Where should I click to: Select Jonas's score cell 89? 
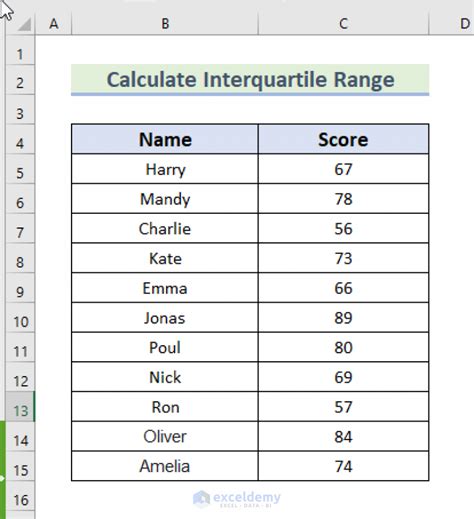click(343, 318)
